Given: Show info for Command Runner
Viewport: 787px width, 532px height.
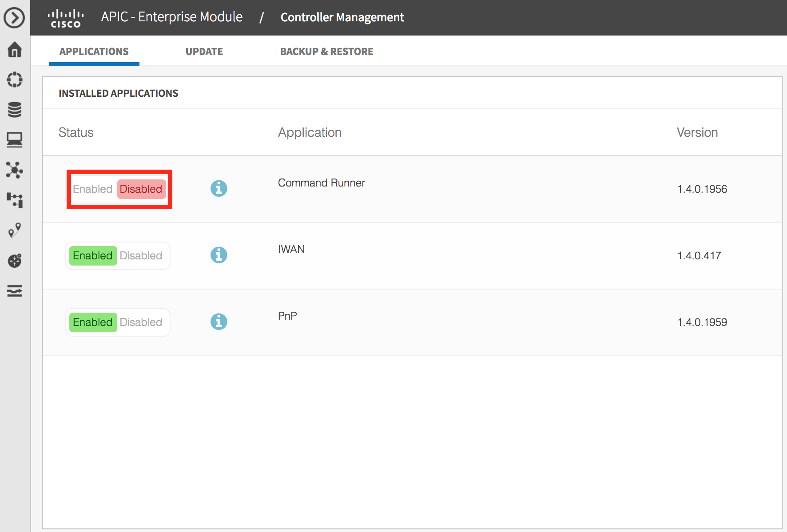Looking at the screenshot, I should [x=219, y=188].
